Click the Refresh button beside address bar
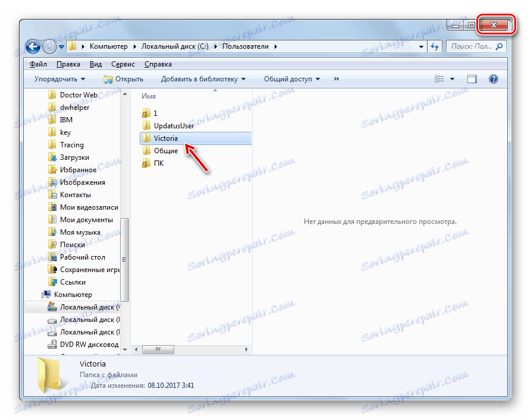 pos(435,47)
